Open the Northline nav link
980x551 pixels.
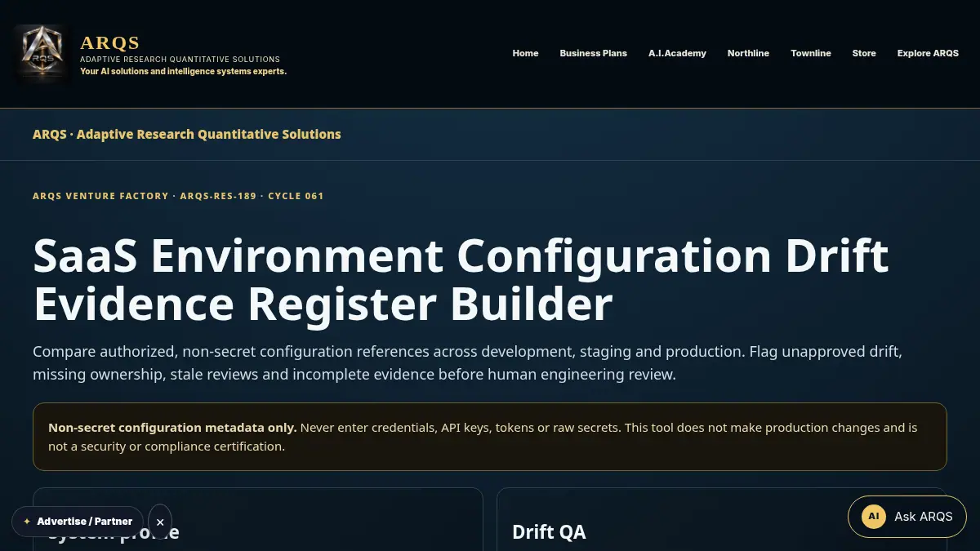(x=748, y=53)
